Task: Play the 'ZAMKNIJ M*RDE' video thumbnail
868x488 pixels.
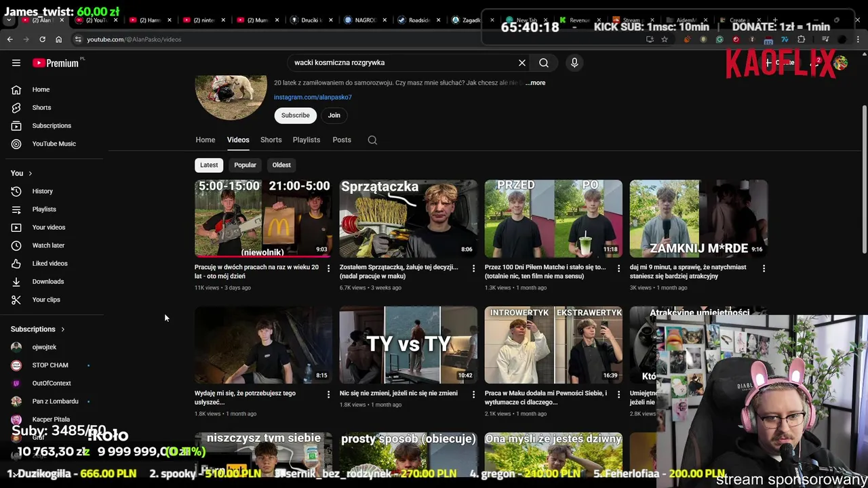Action: (698, 218)
